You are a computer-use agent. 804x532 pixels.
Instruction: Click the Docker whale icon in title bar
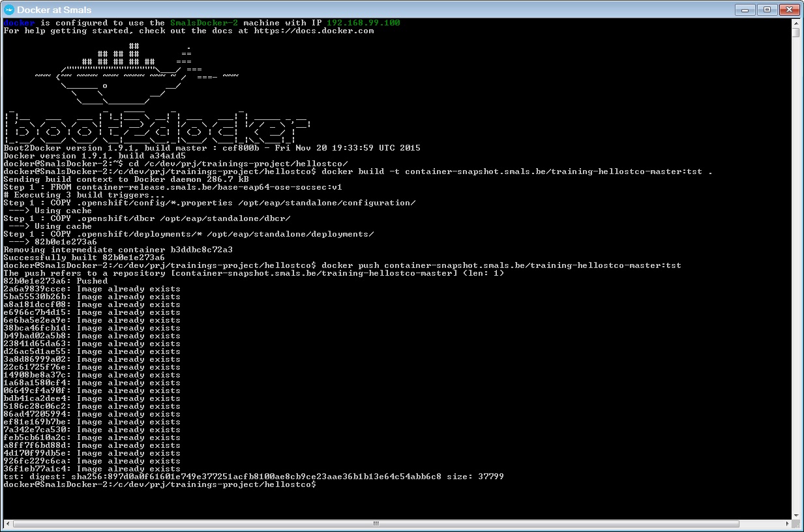[x=9, y=9]
